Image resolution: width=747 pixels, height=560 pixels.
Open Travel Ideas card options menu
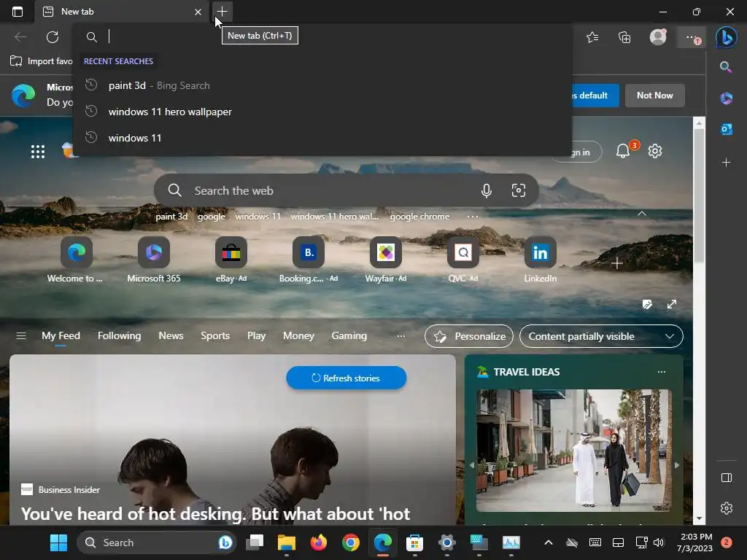(661, 372)
